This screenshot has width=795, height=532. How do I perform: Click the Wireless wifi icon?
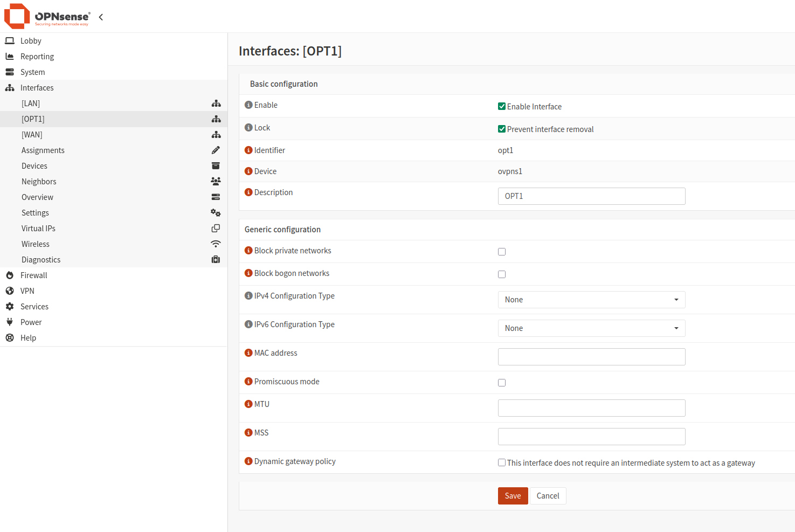216,244
